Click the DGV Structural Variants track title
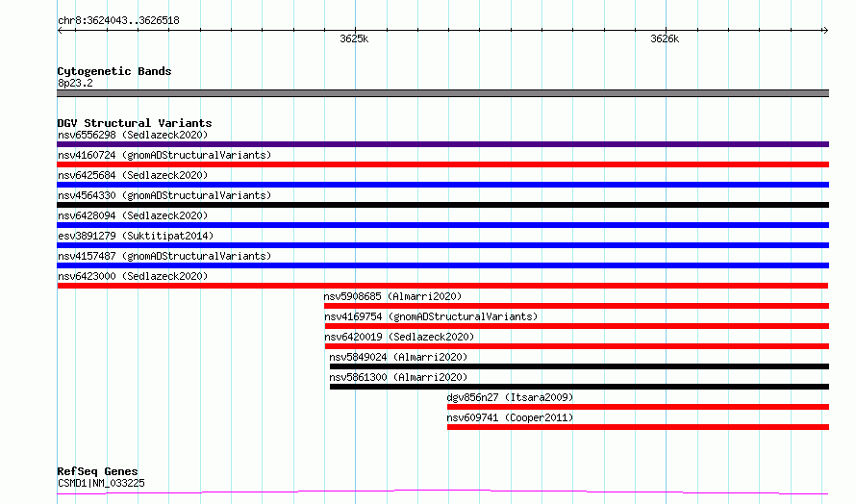Viewport: 856px width, 504px height. click(x=135, y=123)
